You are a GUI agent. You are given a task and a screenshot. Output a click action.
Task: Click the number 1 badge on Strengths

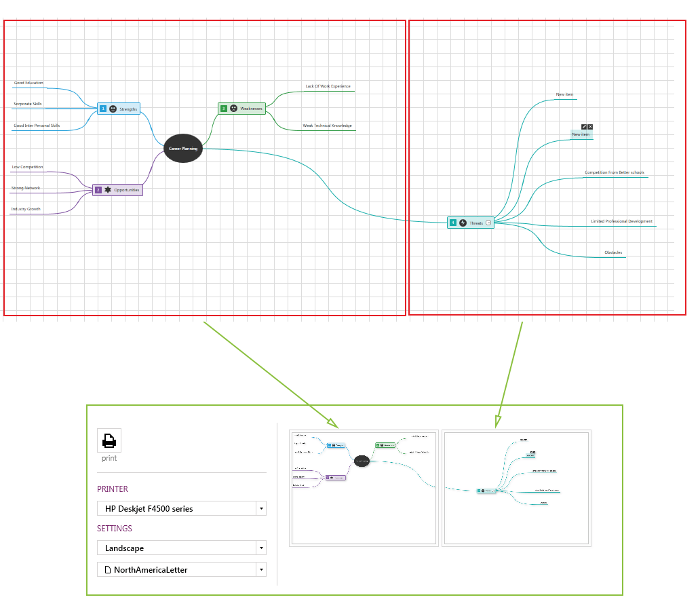click(102, 109)
